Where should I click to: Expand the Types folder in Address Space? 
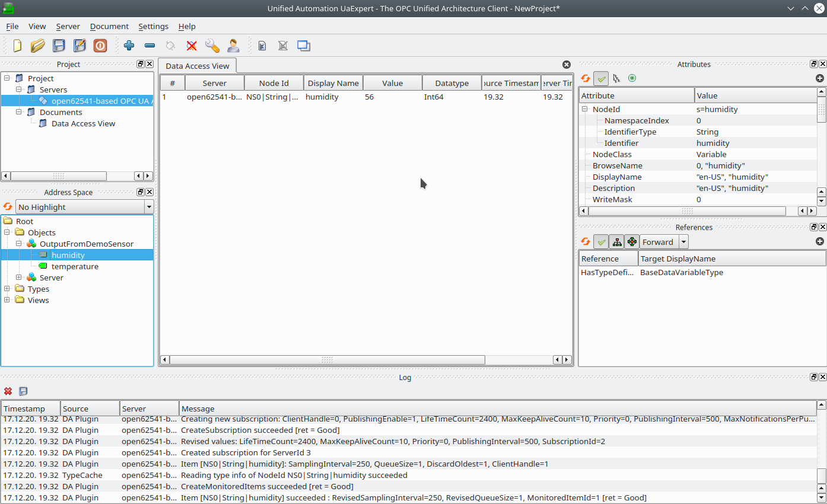(6, 289)
